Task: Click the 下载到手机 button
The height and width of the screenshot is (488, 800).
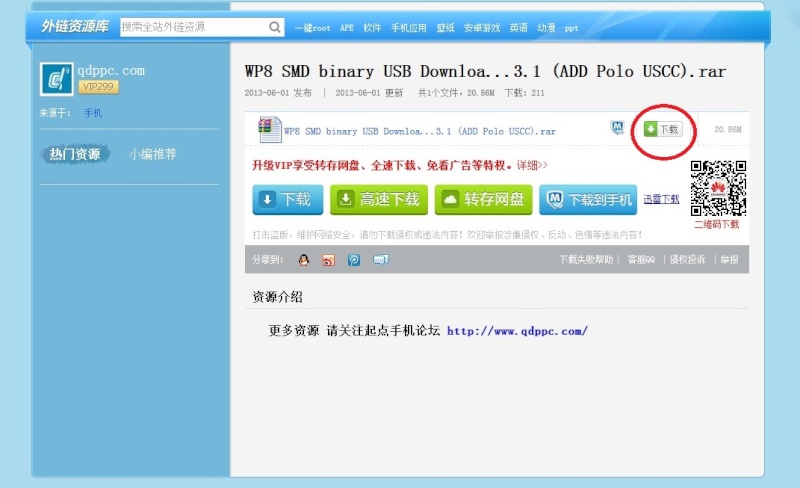Action: point(588,199)
